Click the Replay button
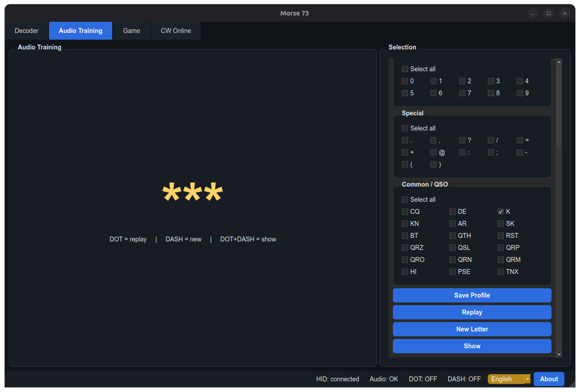The image size is (580, 392). tap(472, 312)
